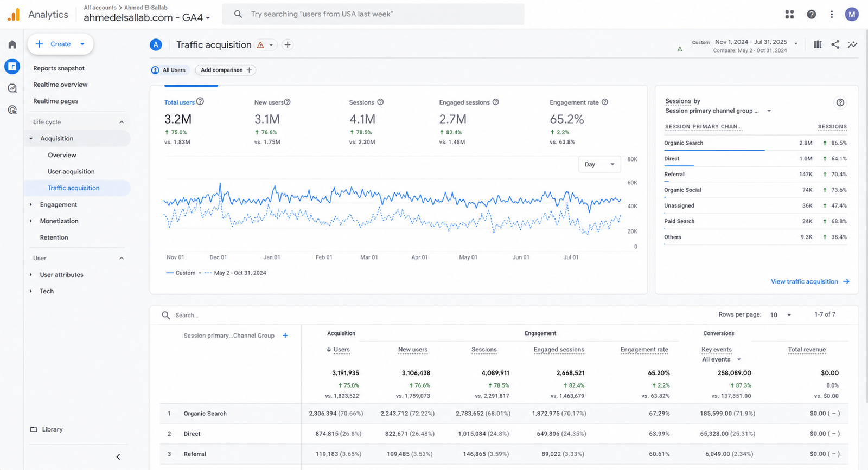Viewport: 868px width, 470px height.
Task: Open the Google apps grid icon
Action: coord(789,15)
